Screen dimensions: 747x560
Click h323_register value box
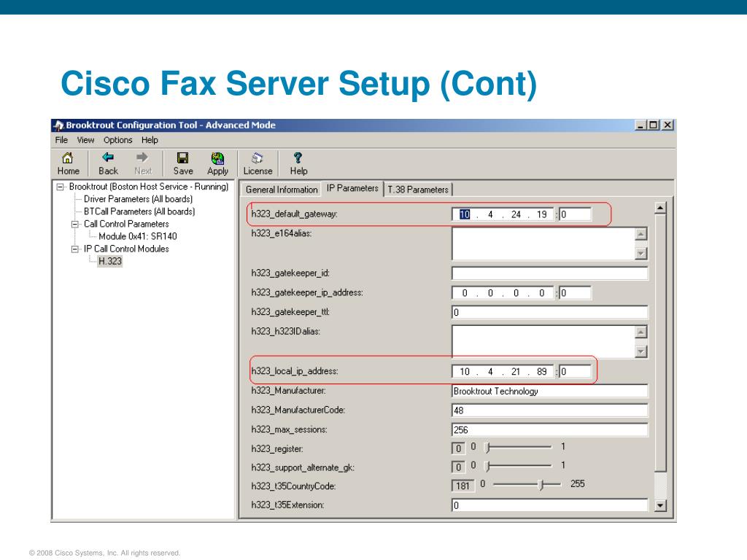458,448
